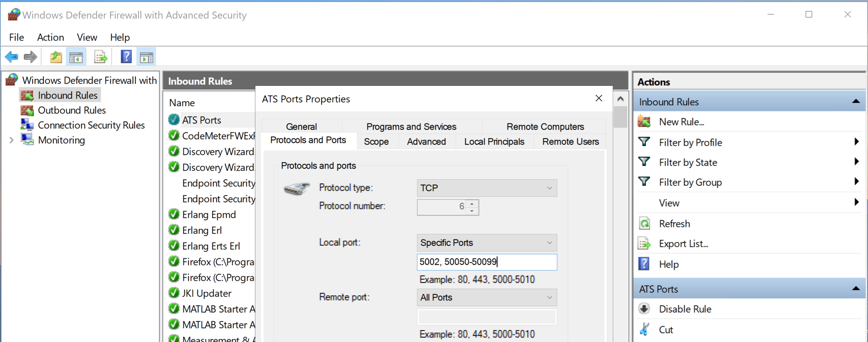This screenshot has width=868, height=342.
Task: Click the green check beside CodeMeterFWEx
Action: click(174, 136)
